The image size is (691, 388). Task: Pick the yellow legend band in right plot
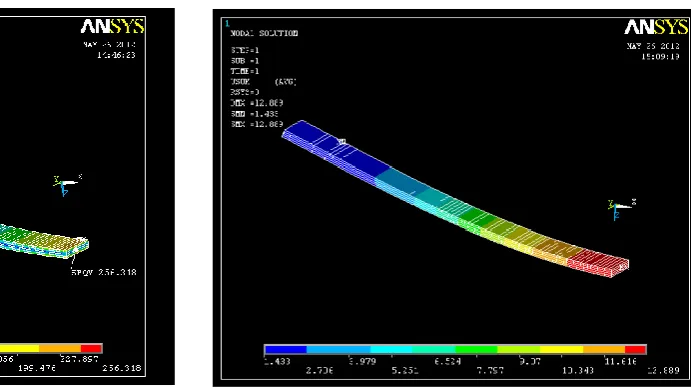[x=561, y=349]
